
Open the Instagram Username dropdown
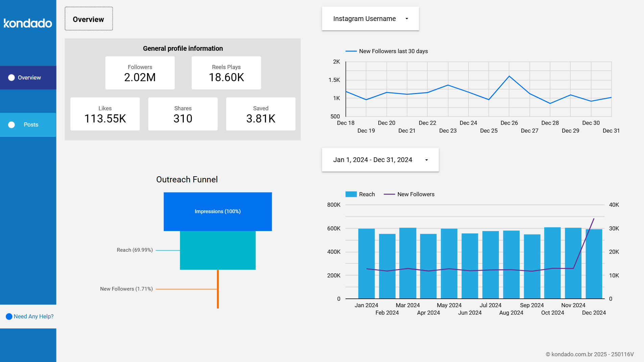tap(370, 19)
